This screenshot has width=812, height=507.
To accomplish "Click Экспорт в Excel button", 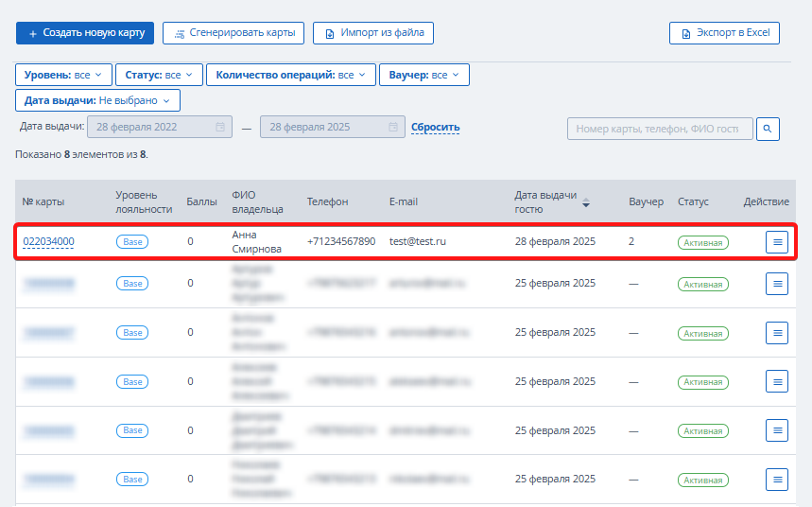I will coord(724,33).
